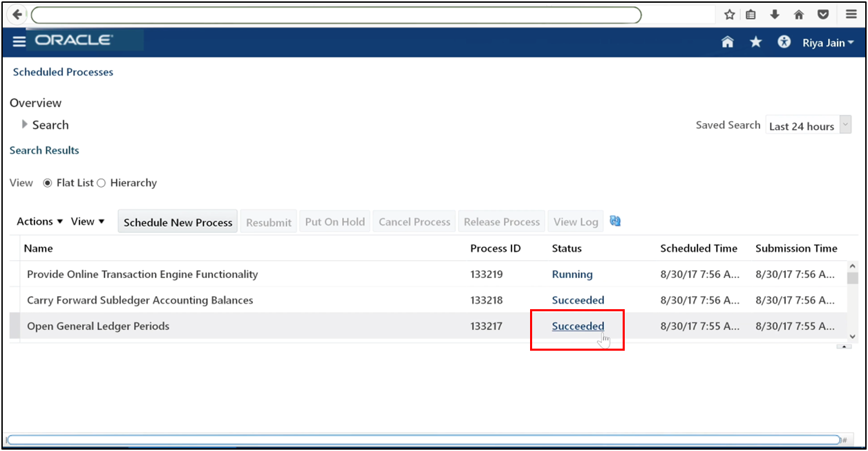Click the accessibility settings icon
Screen dimensions: 868x451
click(784, 42)
